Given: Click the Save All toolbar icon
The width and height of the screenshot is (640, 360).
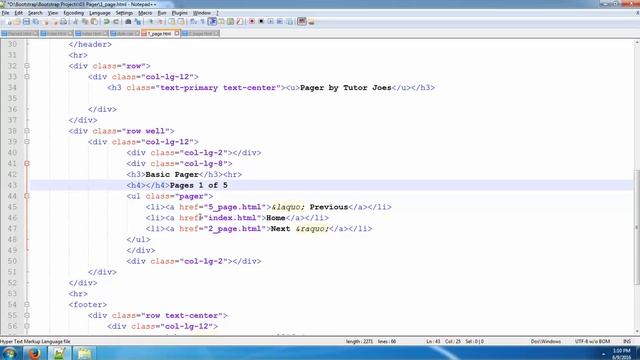Looking at the screenshot, I should (x=36, y=22).
